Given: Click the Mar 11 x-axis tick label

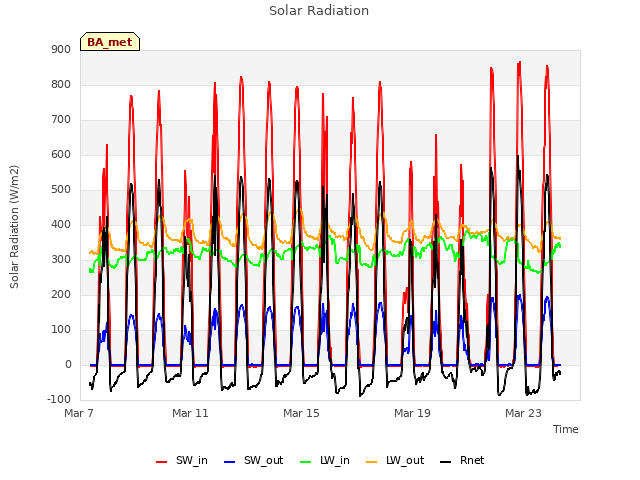Looking at the screenshot, I should (190, 413).
